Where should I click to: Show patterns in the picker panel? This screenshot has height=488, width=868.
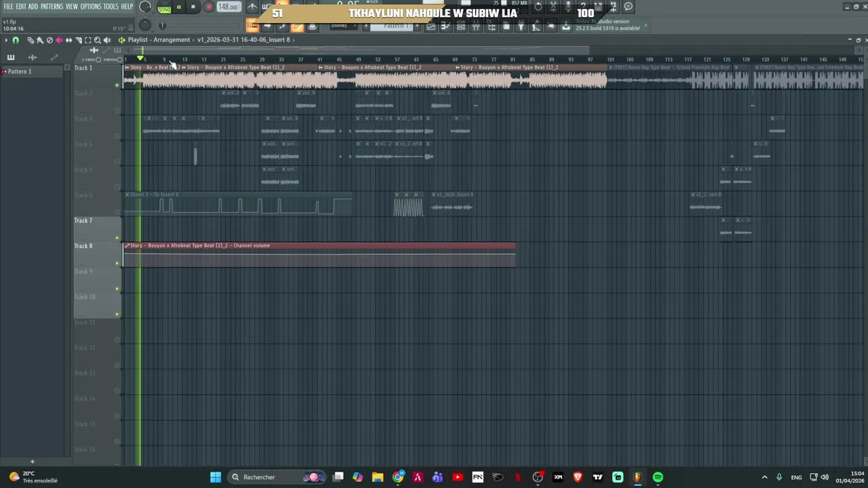[10, 58]
